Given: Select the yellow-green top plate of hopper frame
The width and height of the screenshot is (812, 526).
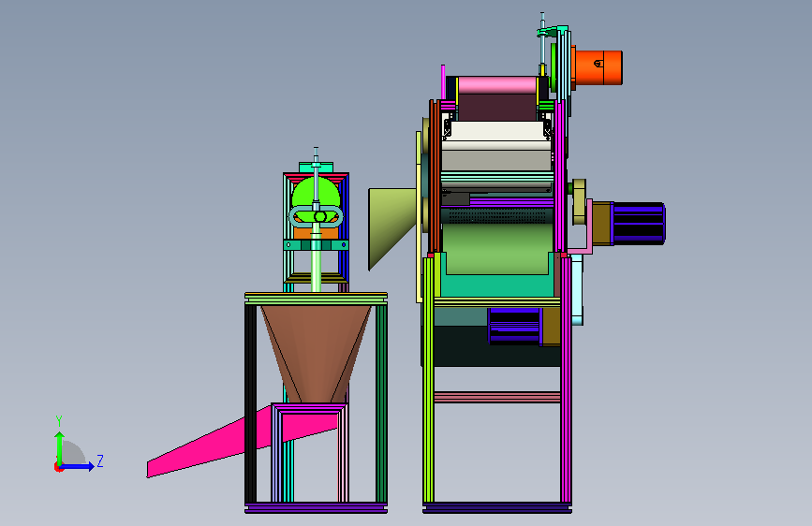Looking at the screenshot, I should point(316,298).
